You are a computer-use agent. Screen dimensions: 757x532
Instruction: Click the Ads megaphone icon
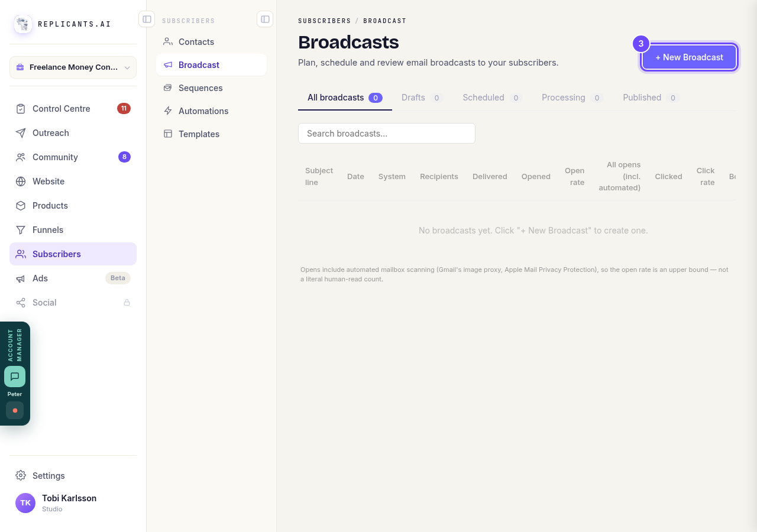point(21,278)
